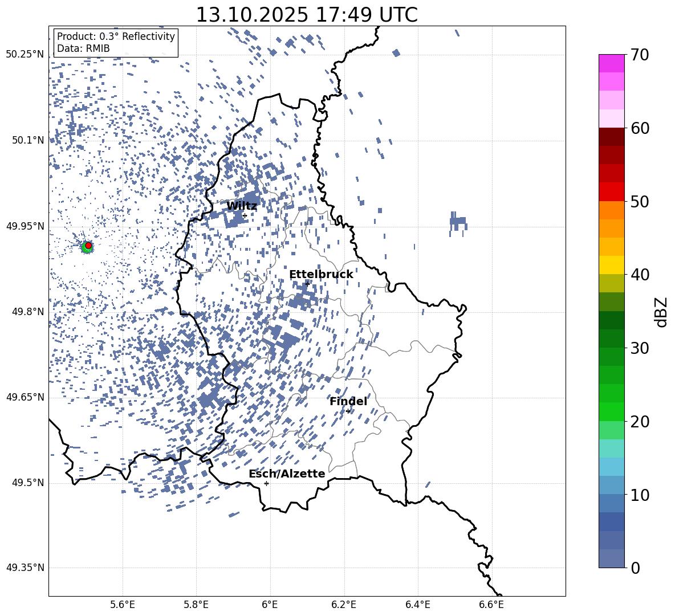Screen dimensions: 675x616
Task: Click the 49.35°N latitude label
Action: pos(25,568)
